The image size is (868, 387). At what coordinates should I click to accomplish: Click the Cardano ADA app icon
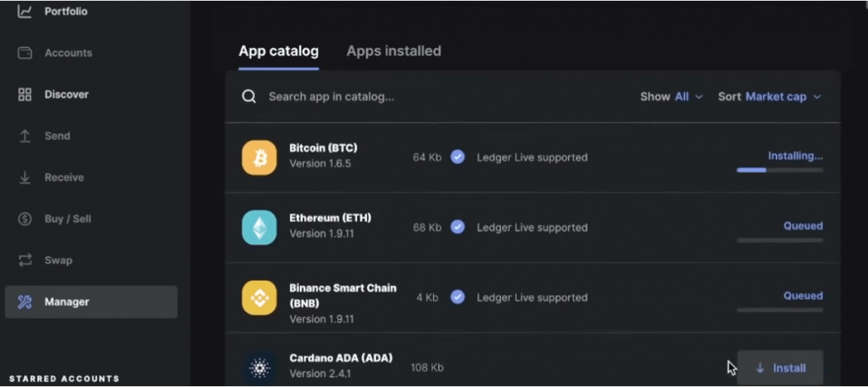pyautogui.click(x=259, y=367)
